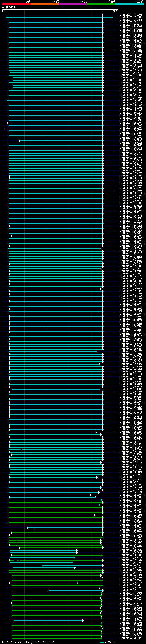Click the white query sequence bar

pos(60,9)
